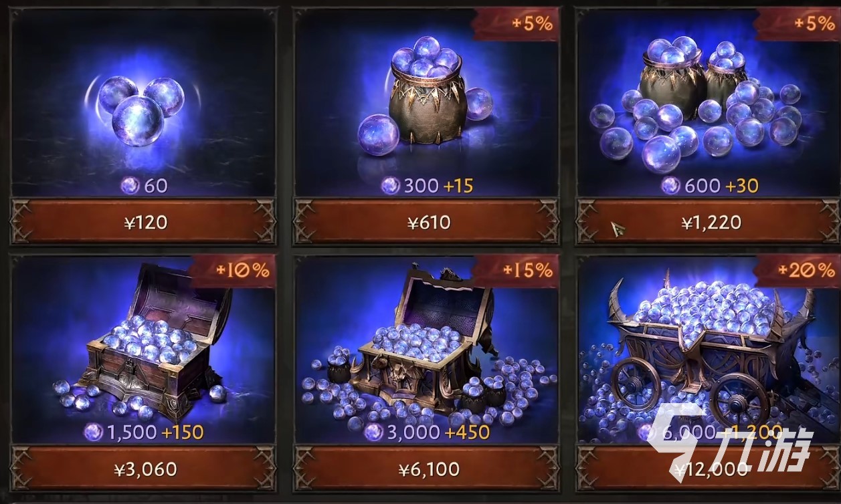The width and height of the screenshot is (841, 504).
Task: Purchase the ¥3,060 chest pack
Action: tap(143, 469)
